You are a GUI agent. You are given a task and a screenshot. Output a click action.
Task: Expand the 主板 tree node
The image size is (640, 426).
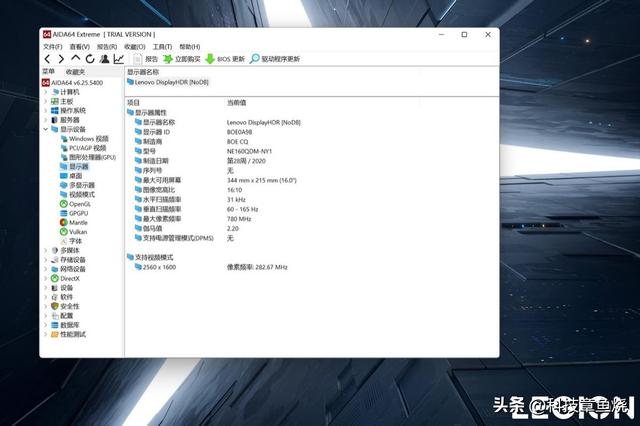[46, 101]
